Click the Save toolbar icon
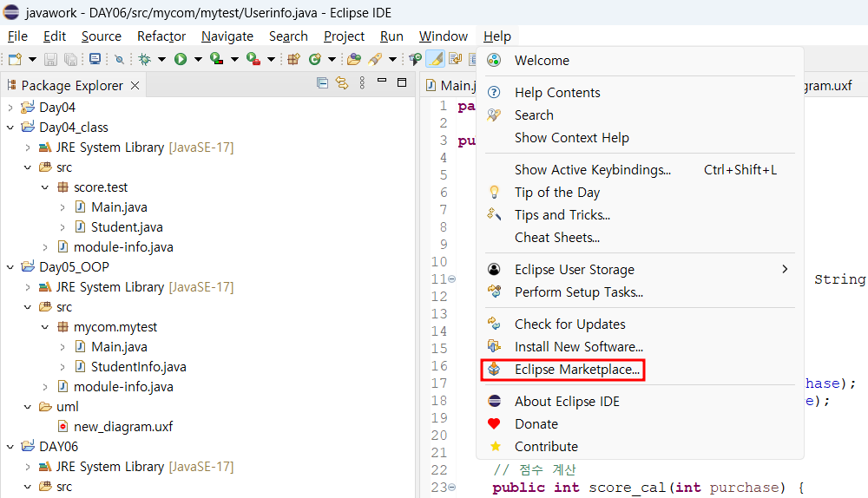This screenshot has height=498, width=868. [x=50, y=59]
